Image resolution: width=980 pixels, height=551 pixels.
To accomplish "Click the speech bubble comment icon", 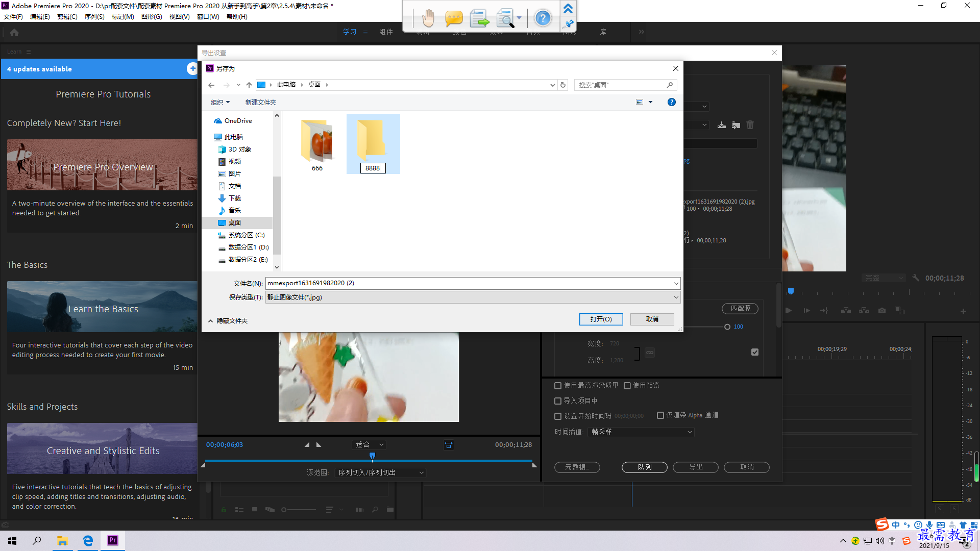I will pyautogui.click(x=454, y=19).
